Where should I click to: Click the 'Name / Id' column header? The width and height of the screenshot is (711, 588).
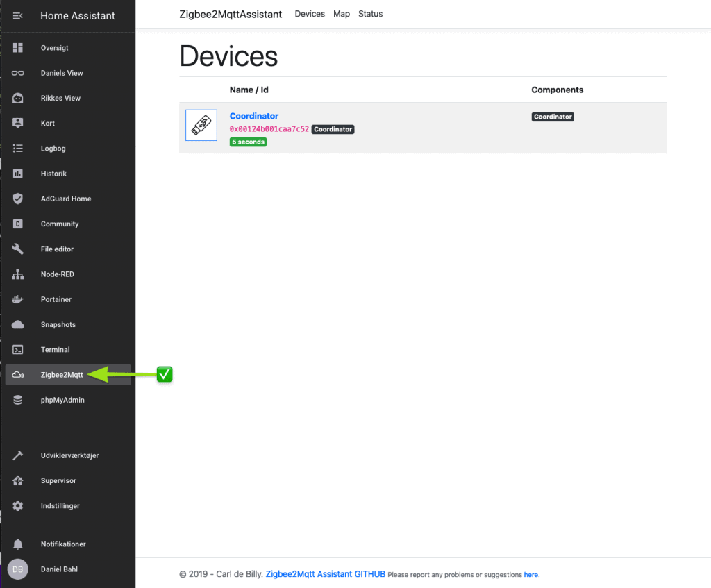coord(249,90)
